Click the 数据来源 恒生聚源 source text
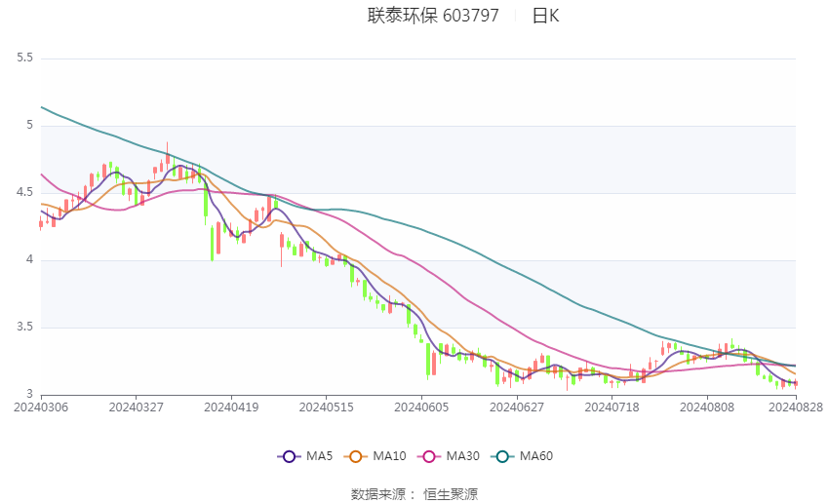Viewport: 829px width, 504px height. pyautogui.click(x=414, y=494)
